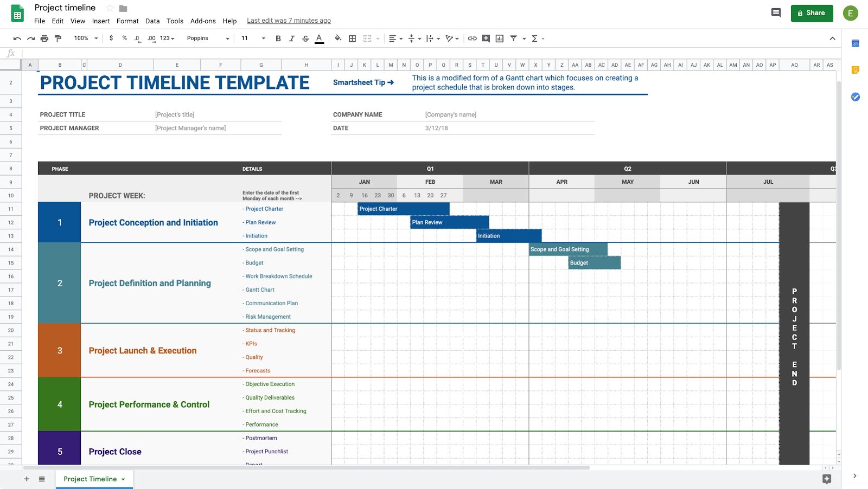868x489 pixels.
Task: Click the vertical scrollbar
Action: click(x=839, y=225)
